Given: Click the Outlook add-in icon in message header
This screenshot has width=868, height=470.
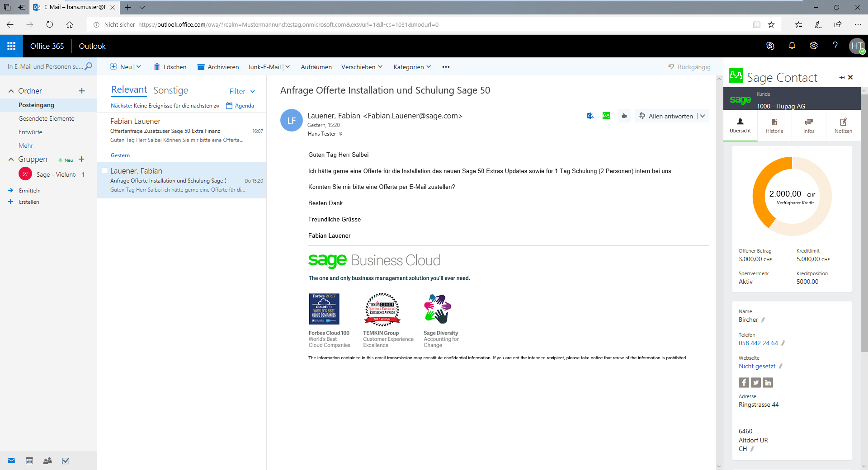Looking at the screenshot, I should tap(590, 116).
